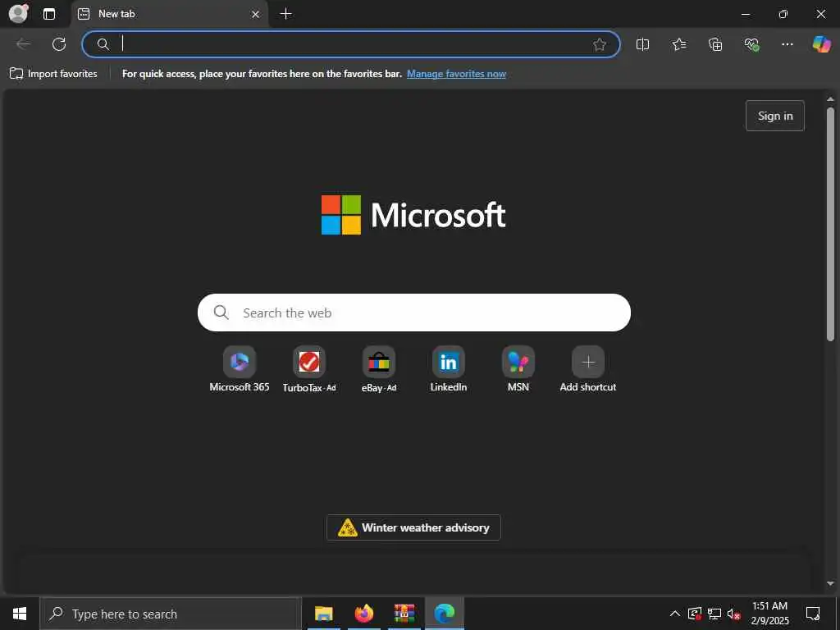Viewport: 840px width, 630px height.
Task: Open split screen view
Action: pyautogui.click(x=642, y=44)
